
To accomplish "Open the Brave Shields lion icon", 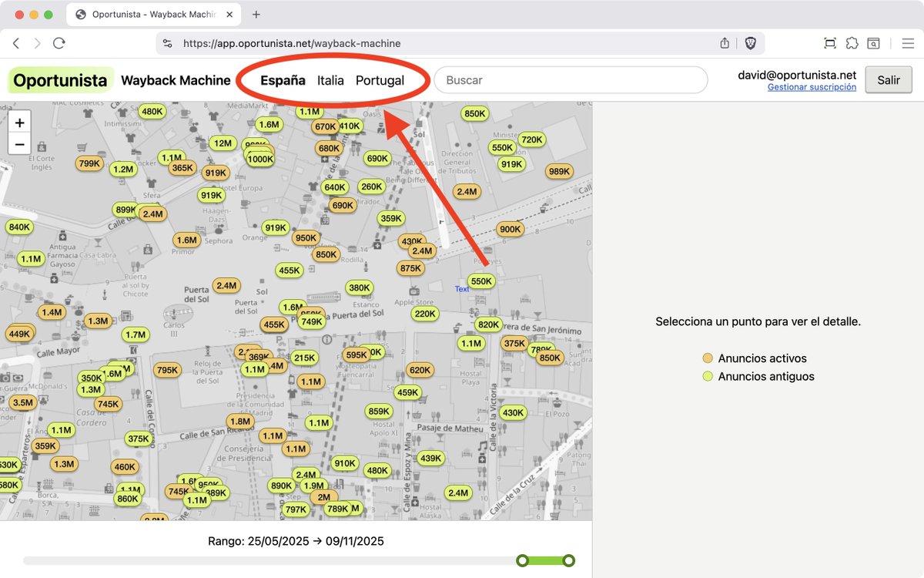I will coord(750,43).
